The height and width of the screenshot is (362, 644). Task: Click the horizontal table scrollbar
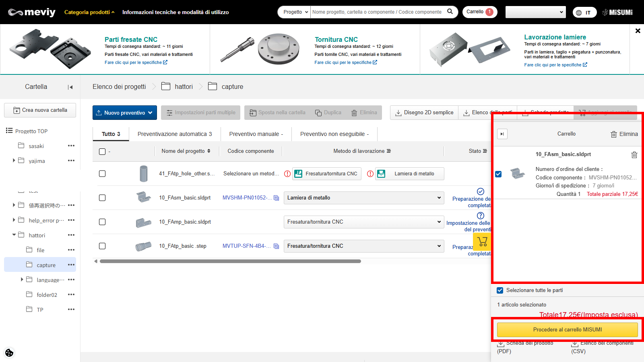(x=230, y=261)
